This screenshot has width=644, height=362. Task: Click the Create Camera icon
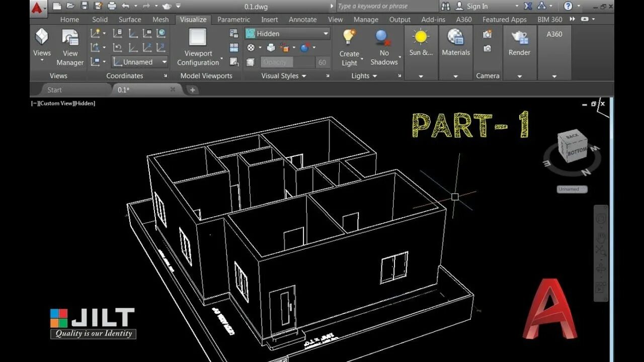tap(487, 34)
